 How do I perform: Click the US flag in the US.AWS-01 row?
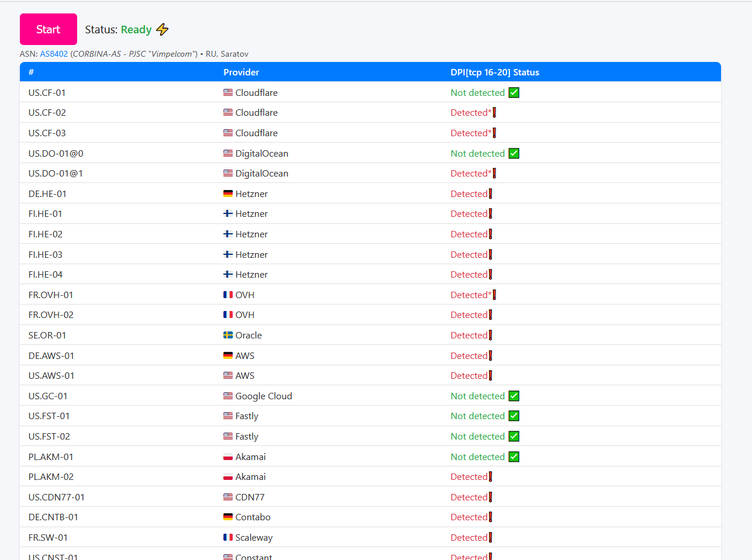coord(228,375)
